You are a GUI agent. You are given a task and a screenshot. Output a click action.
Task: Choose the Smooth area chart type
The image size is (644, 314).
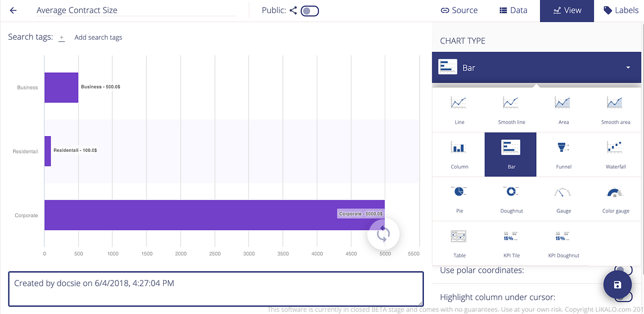click(615, 110)
